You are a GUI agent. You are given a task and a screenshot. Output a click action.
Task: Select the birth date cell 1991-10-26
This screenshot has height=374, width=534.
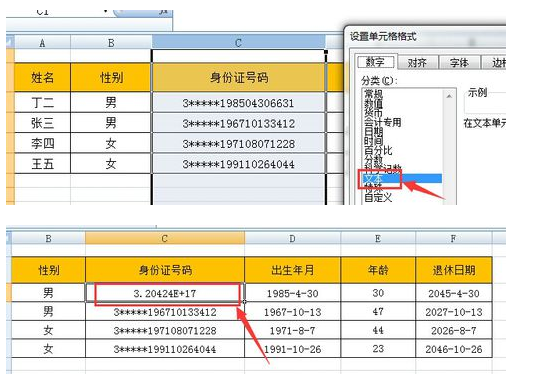tap(293, 348)
